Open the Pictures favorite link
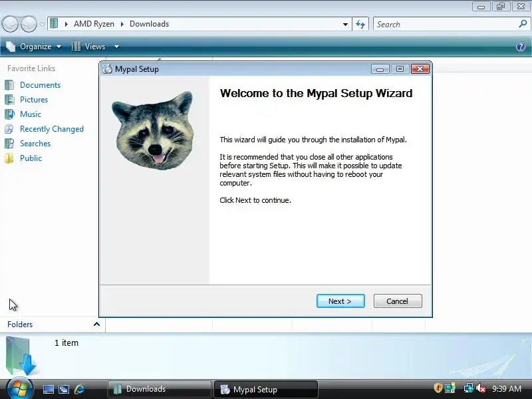Viewport: 532px width, 399px height. click(34, 99)
